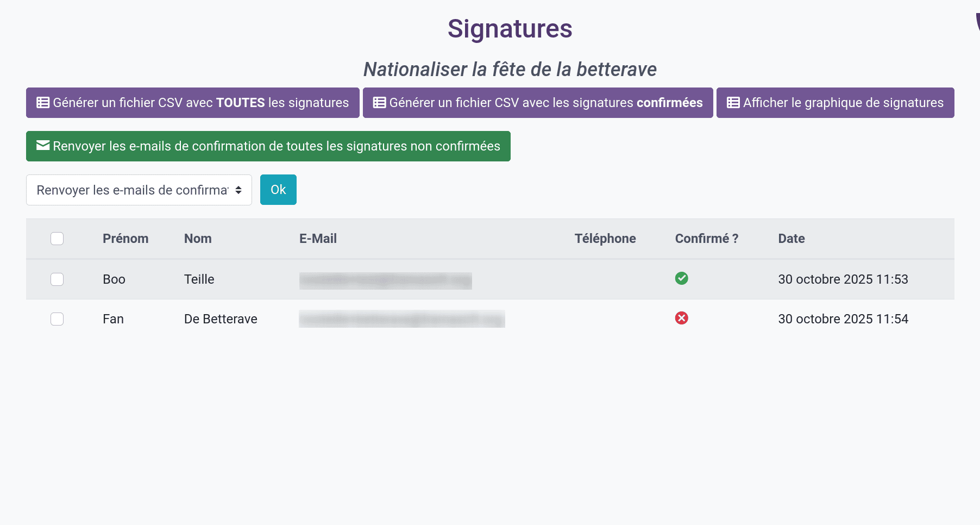Select the Fan De Betterave signature checkbox

[x=57, y=319]
